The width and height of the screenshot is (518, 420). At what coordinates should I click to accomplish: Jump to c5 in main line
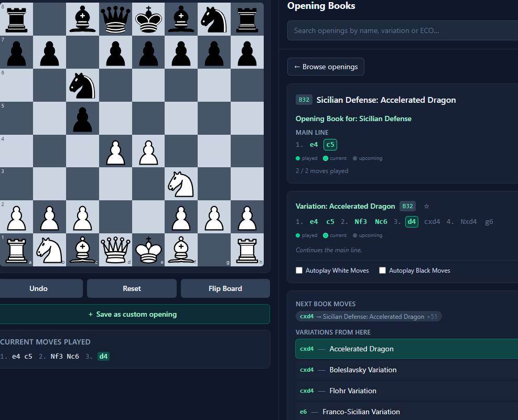[x=330, y=145]
